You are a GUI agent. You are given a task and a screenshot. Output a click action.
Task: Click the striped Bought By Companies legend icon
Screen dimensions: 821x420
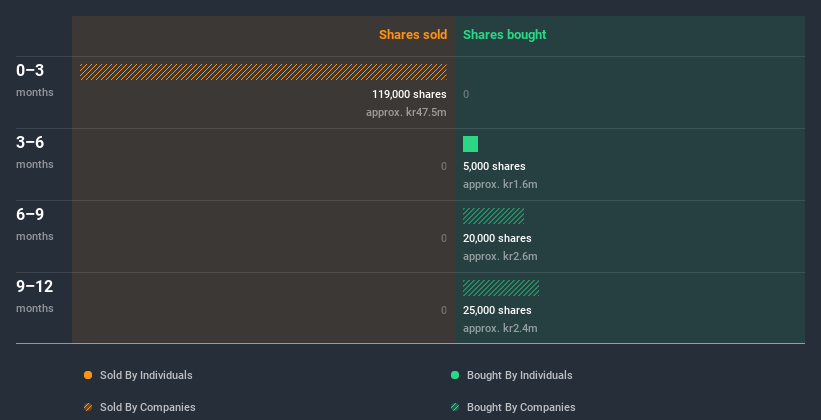click(455, 407)
